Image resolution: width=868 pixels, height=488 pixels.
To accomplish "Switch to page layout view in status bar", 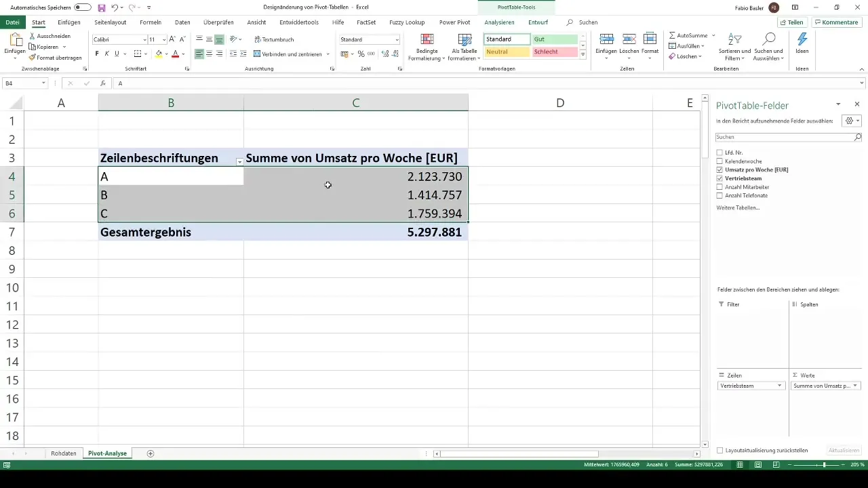I will 758,465.
